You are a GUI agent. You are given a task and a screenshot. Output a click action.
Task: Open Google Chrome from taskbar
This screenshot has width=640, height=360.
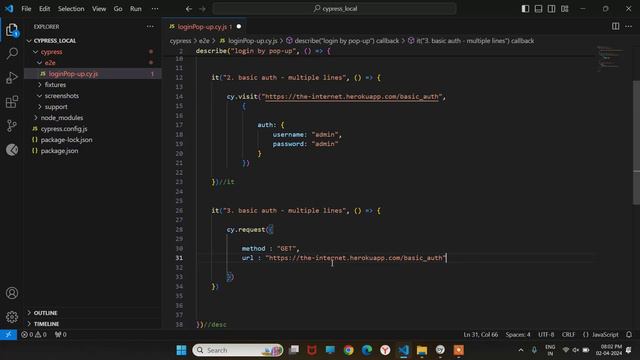pos(348,350)
